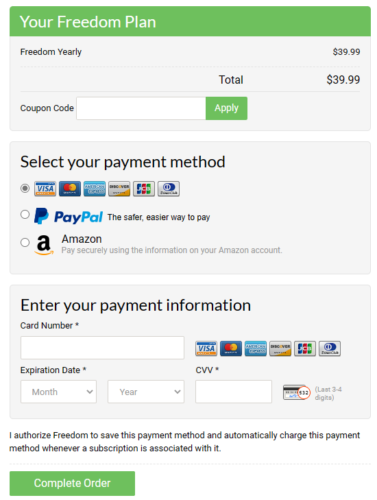This screenshot has height=500, width=377.
Task: Select the PayPal radio button
Action: [x=25, y=214]
